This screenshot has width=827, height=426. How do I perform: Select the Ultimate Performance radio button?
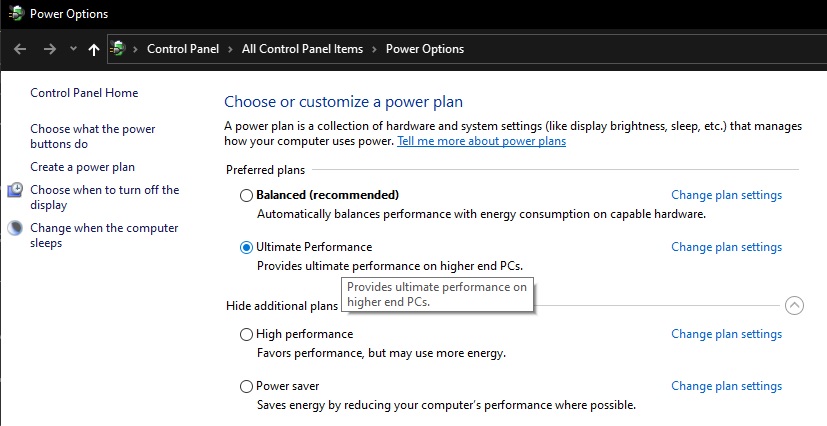[x=247, y=247]
